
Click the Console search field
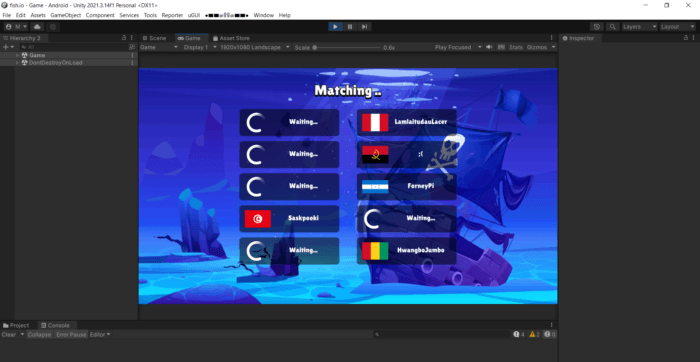(x=442, y=334)
